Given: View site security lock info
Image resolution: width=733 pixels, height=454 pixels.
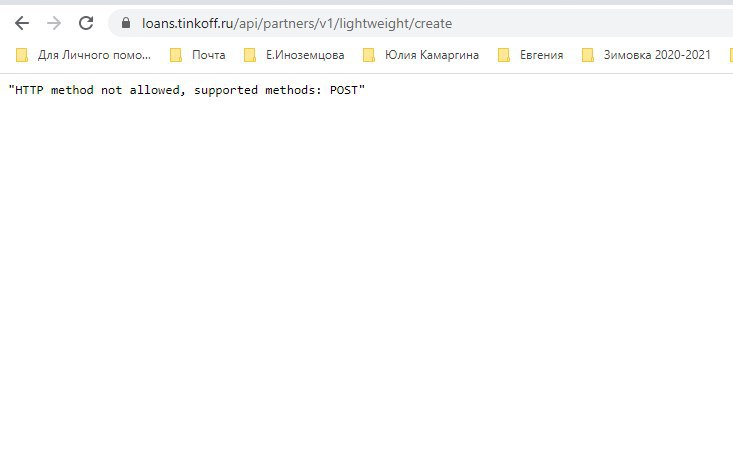Looking at the screenshot, I should pos(126,23).
